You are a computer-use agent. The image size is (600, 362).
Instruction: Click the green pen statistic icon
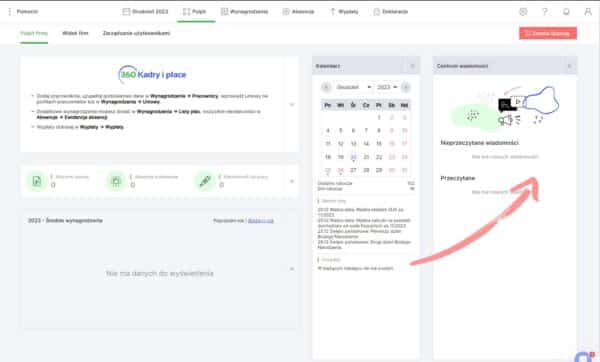[205, 181]
